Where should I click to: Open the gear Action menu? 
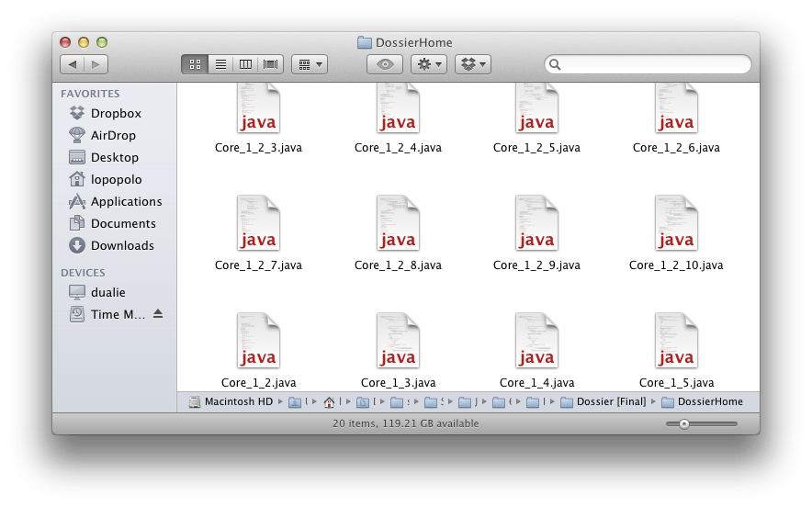[429, 64]
